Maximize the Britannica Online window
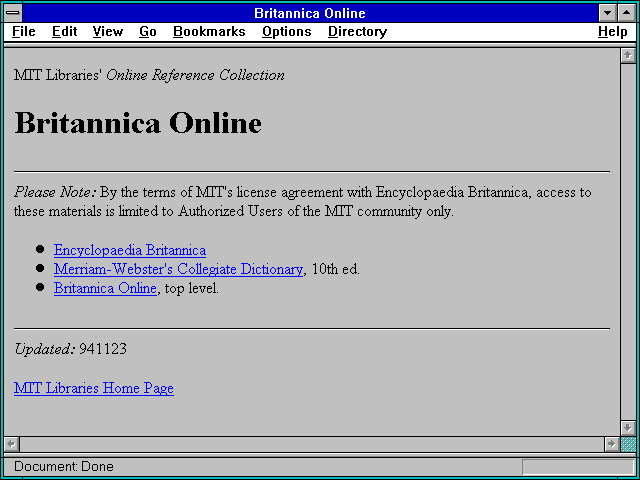 [x=627, y=13]
